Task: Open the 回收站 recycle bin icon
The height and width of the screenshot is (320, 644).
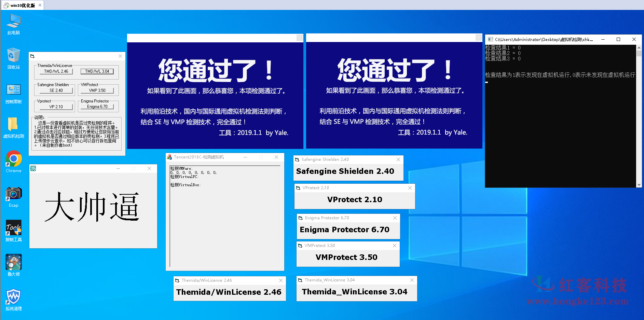Action: [x=14, y=59]
